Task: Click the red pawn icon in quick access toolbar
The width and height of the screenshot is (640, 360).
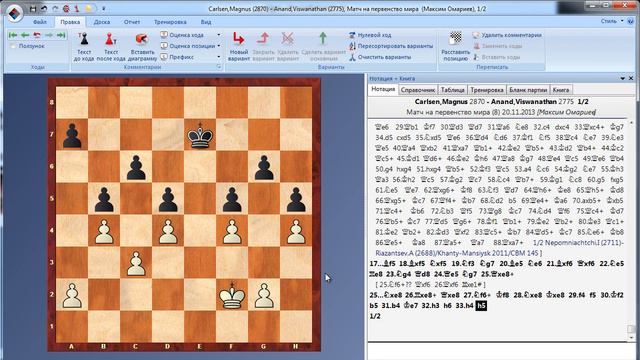Action: pos(77,8)
